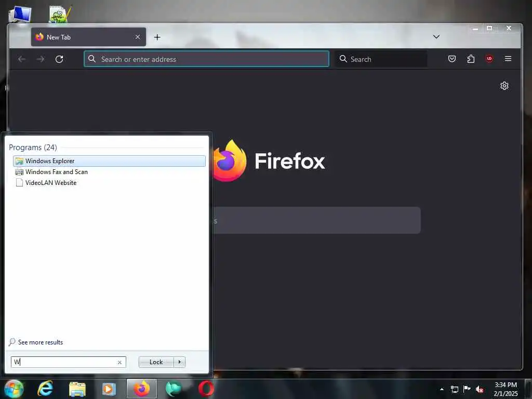The image size is (532, 399).
Task: Open the file explorer taskbar icon
Action: [x=77, y=389]
